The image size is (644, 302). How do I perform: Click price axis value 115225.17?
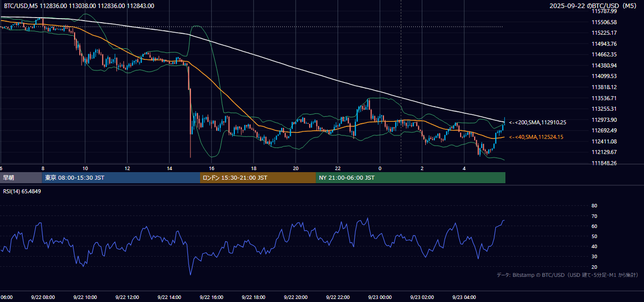point(604,33)
